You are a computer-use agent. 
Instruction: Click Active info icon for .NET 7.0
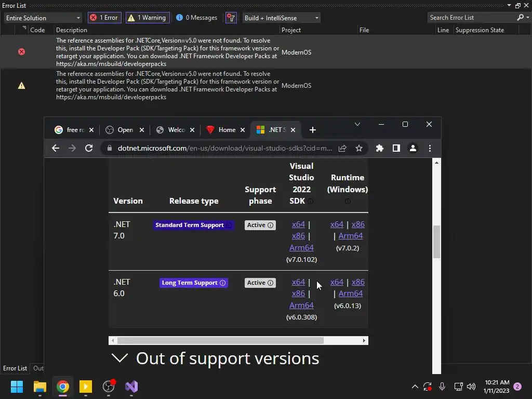(270, 225)
